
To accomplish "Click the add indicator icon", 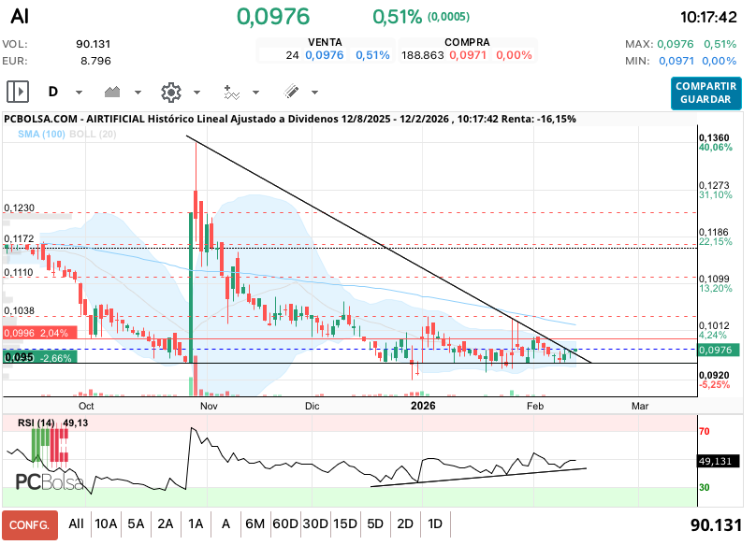I will [232, 92].
